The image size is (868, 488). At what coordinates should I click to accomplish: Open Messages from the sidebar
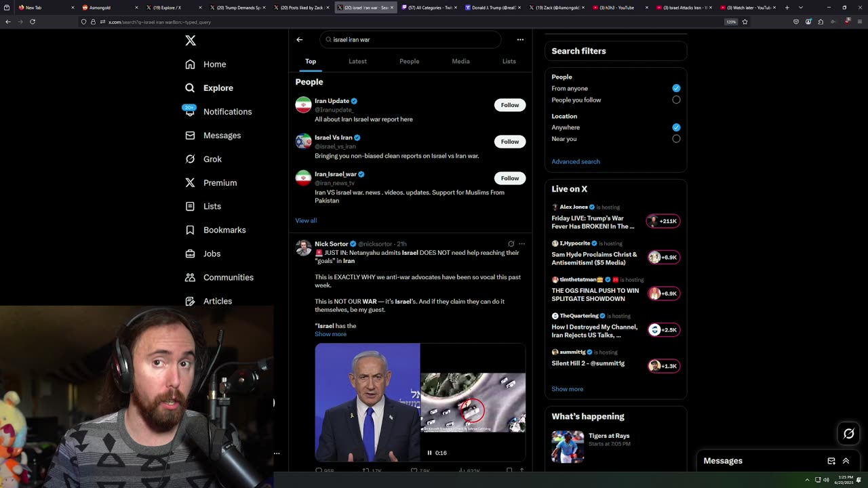point(213,136)
